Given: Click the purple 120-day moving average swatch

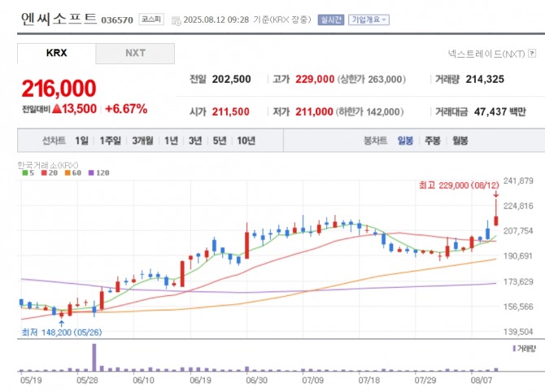Looking at the screenshot, I should coord(91,172).
